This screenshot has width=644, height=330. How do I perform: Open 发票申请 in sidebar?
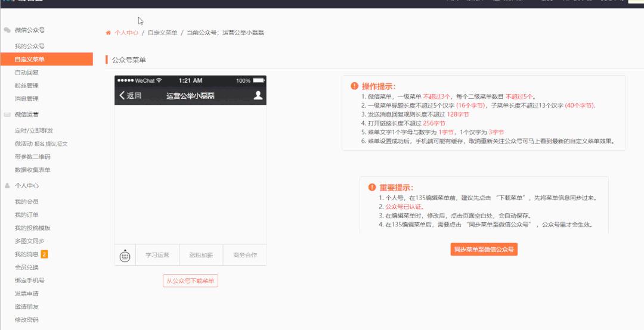[27, 294]
